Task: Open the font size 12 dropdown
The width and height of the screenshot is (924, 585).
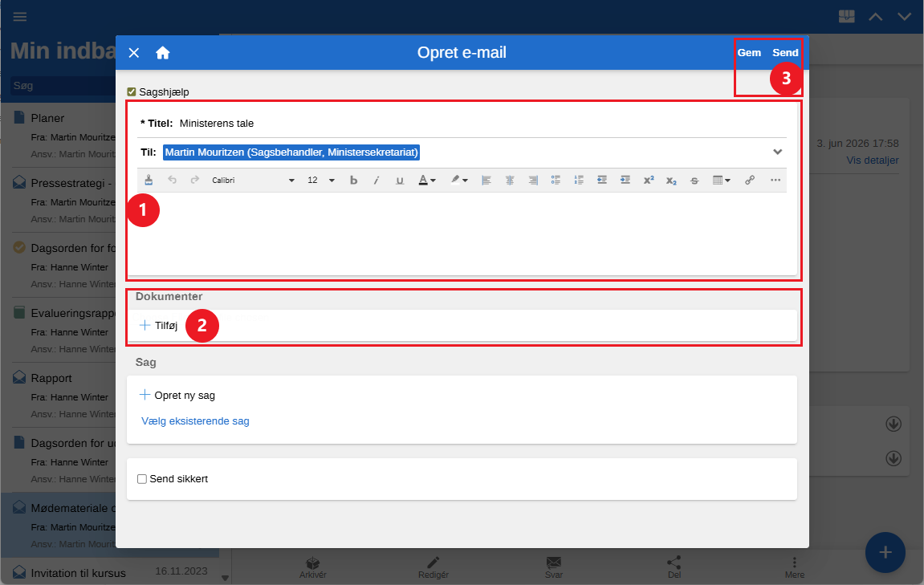Action: point(320,181)
